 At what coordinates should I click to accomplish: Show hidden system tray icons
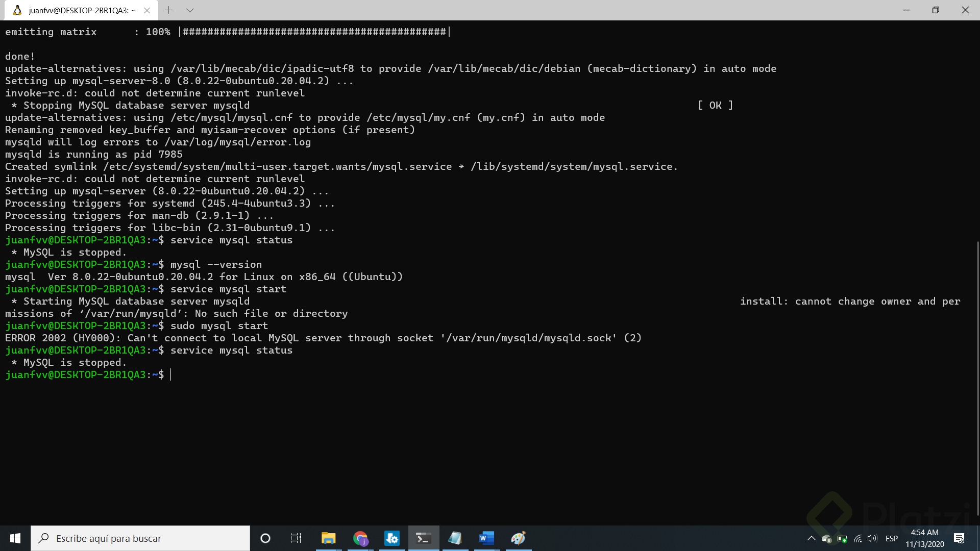[811, 539]
